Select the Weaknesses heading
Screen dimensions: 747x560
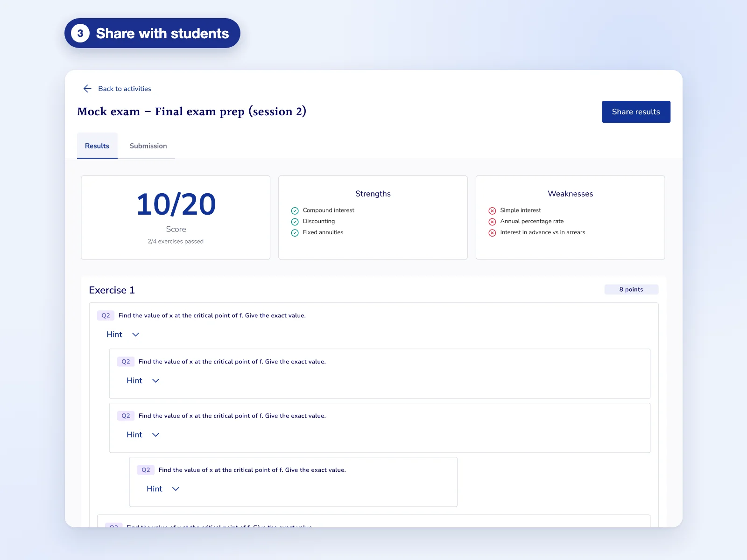click(571, 194)
